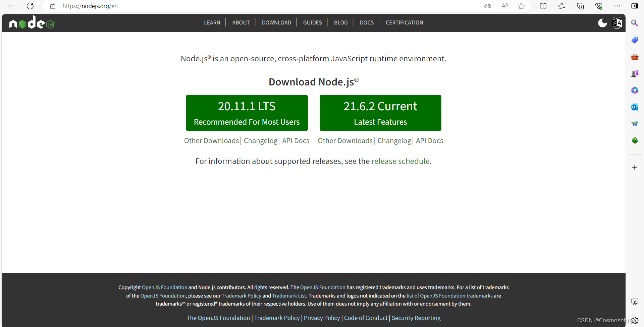Screen dimensions: 644x327
Task: Open the Security Reporting link
Action: [416, 318]
